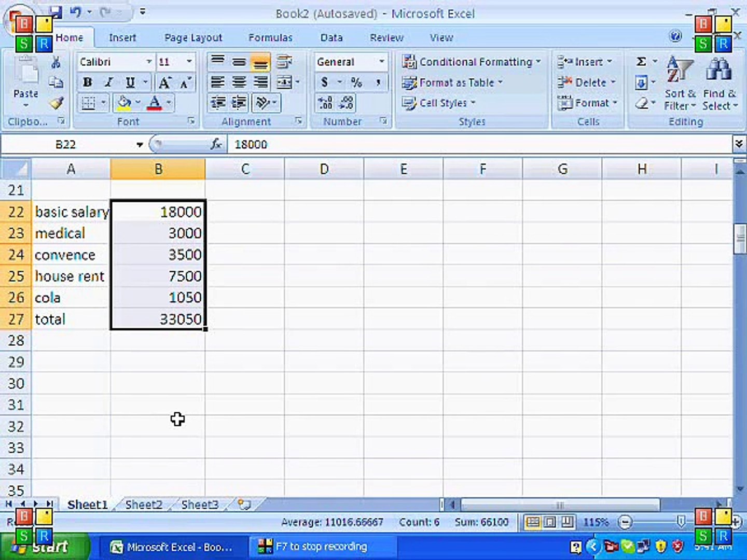
Task: Click the Increase Indent icon
Action: pos(239,103)
